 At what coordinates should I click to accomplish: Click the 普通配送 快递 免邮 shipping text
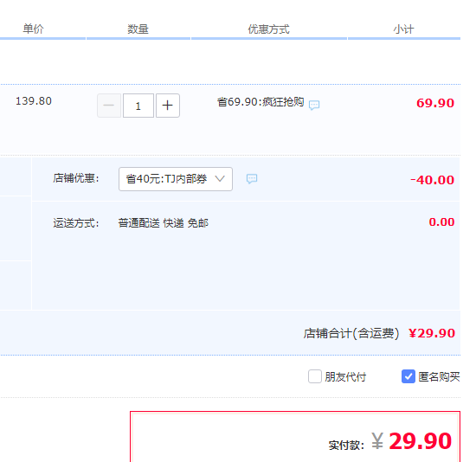(x=163, y=223)
